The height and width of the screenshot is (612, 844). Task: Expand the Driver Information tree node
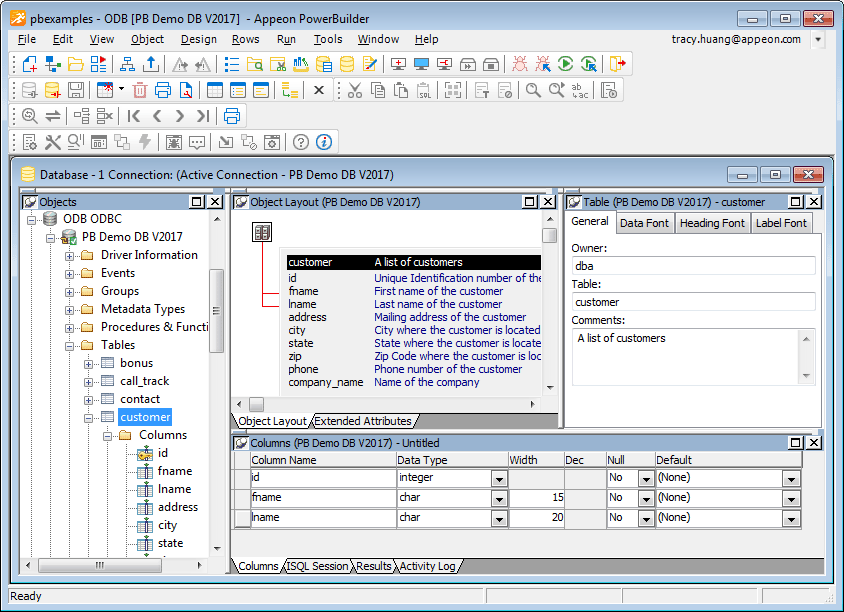pos(71,255)
